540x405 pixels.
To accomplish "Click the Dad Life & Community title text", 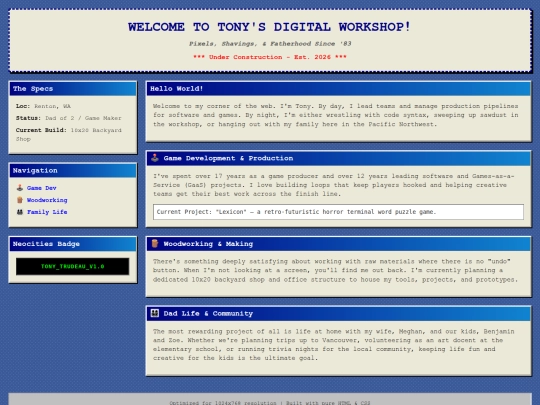I will coord(208,313).
